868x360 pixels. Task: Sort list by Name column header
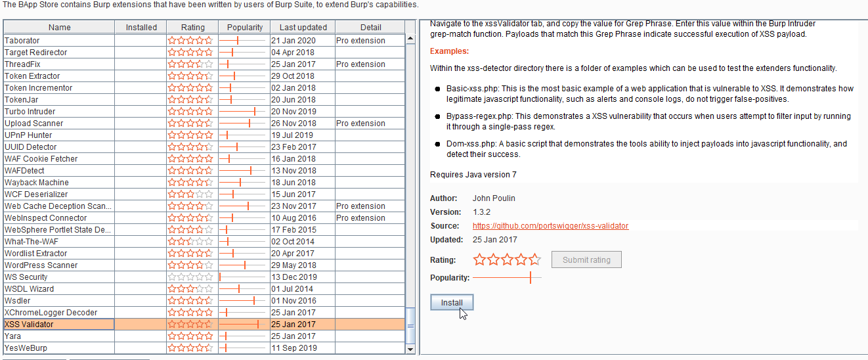pyautogui.click(x=59, y=28)
